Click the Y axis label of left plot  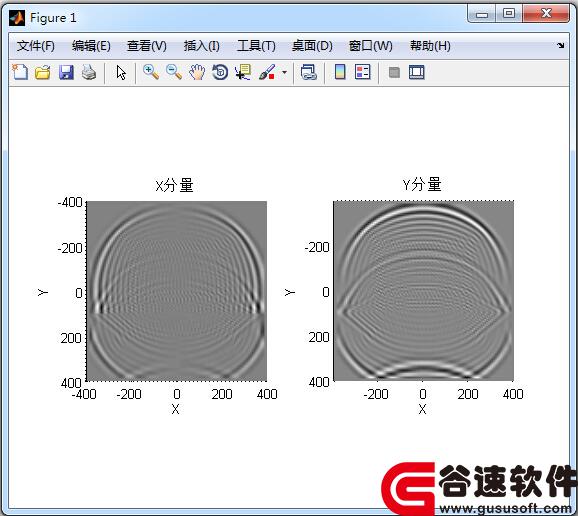click(42, 292)
